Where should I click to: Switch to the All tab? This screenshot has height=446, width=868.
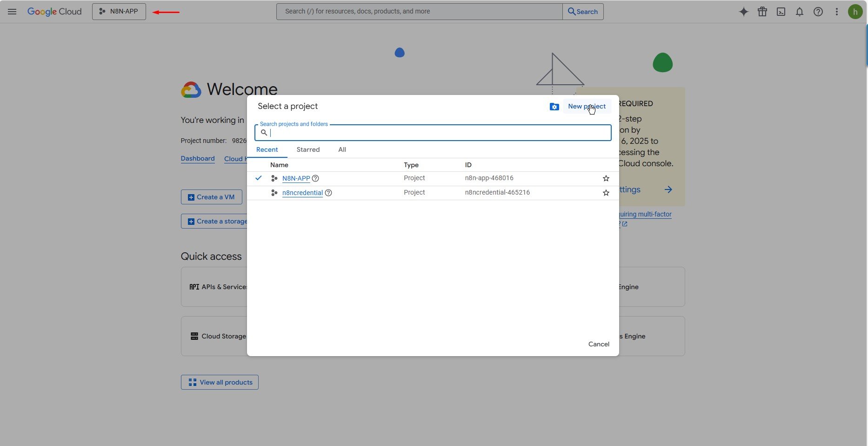(342, 149)
